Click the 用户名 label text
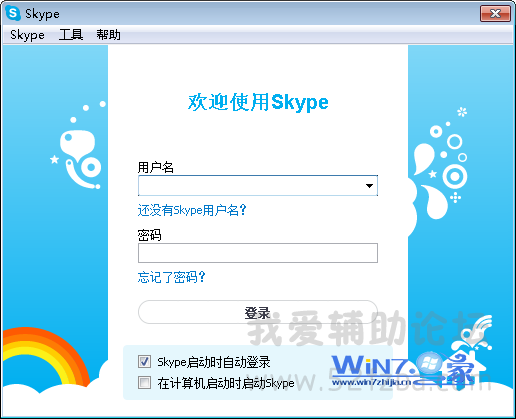This screenshot has width=516, height=419. (156, 167)
